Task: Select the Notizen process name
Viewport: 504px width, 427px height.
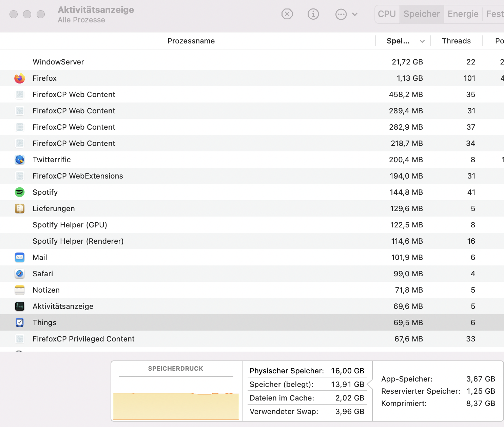Action: pyautogui.click(x=46, y=290)
